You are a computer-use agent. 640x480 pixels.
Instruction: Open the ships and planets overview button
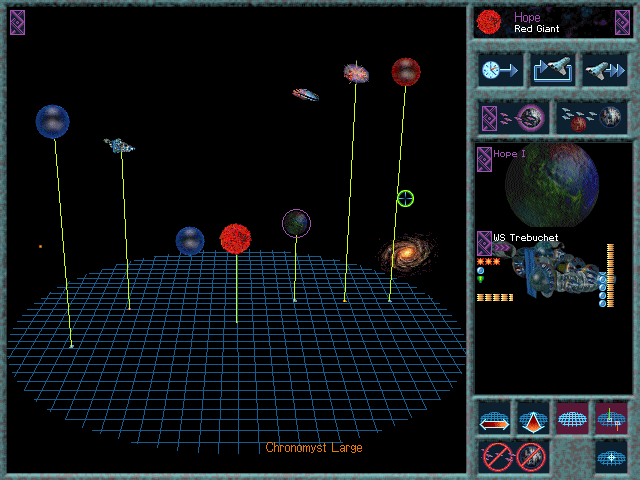pos(591,118)
